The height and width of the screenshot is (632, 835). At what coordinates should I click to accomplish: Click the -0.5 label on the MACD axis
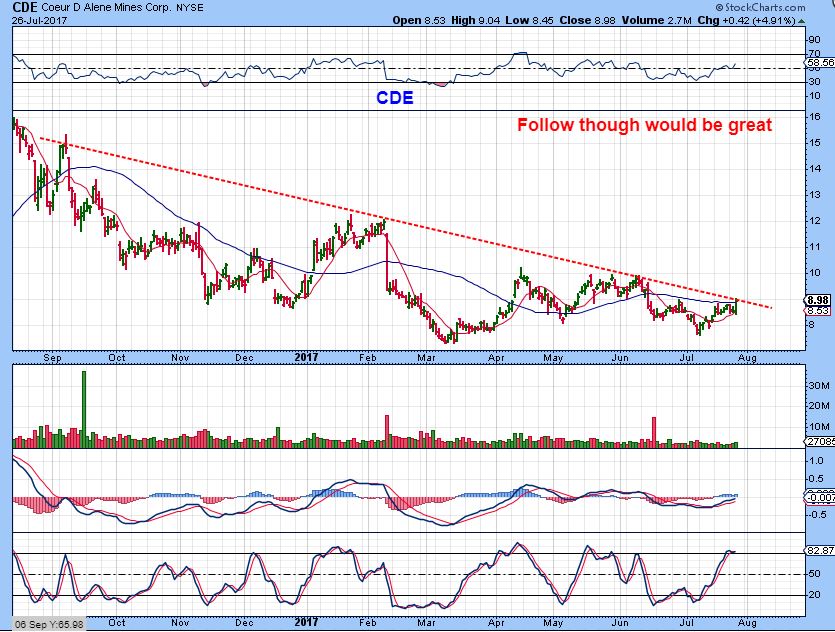click(x=815, y=515)
